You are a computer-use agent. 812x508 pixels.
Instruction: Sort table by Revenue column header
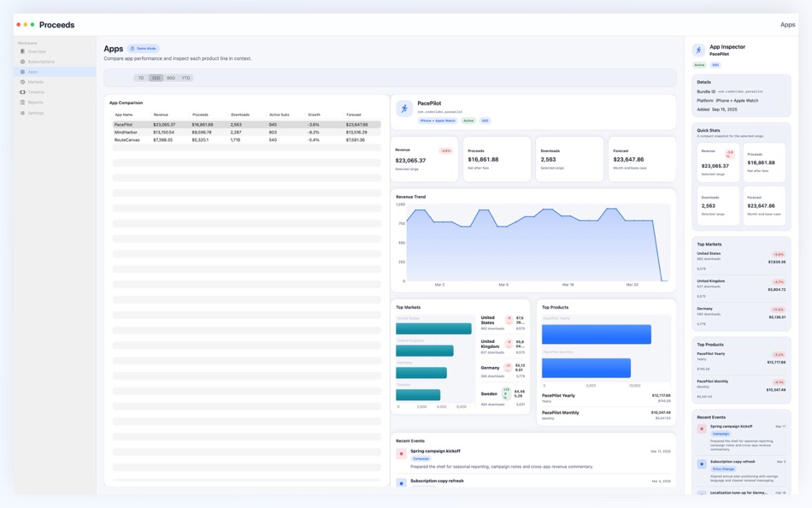click(x=161, y=115)
